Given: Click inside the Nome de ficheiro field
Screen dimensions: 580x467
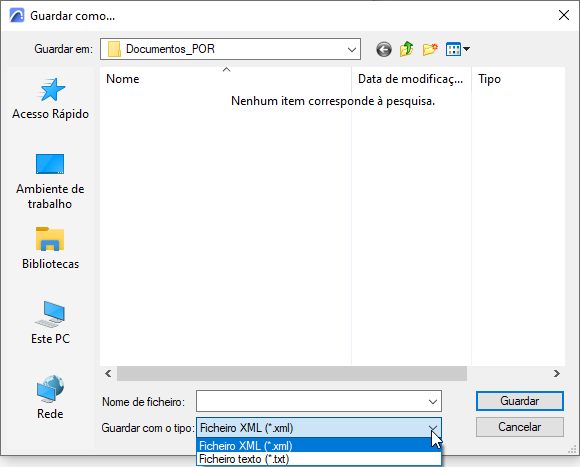Looking at the screenshot, I should pos(311,401).
